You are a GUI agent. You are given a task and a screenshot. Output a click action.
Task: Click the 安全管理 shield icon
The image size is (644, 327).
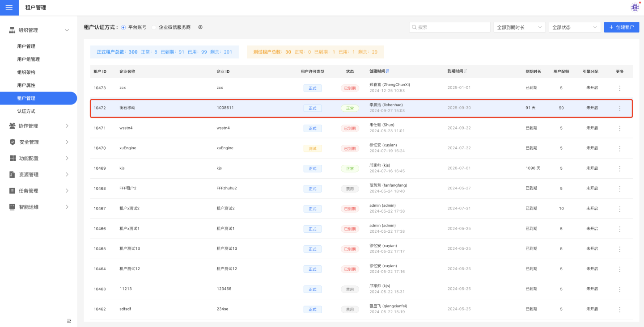(x=13, y=142)
